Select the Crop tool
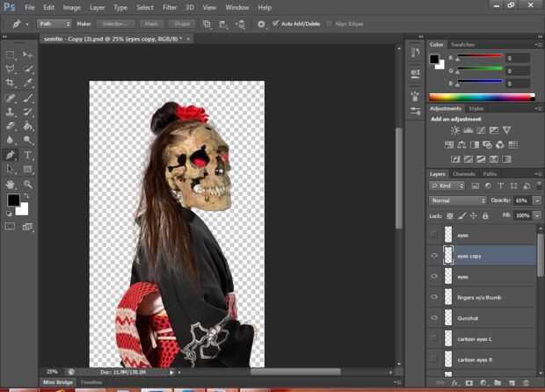 coord(11,82)
